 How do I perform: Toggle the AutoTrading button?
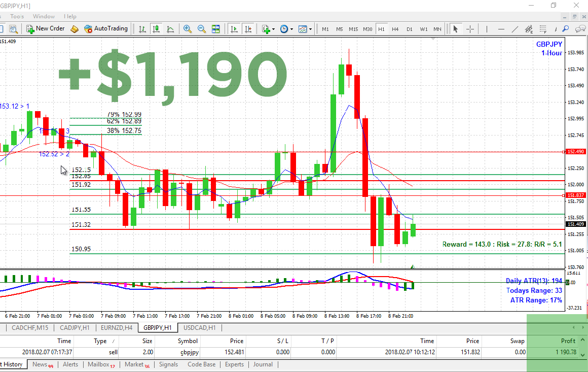[x=106, y=28]
